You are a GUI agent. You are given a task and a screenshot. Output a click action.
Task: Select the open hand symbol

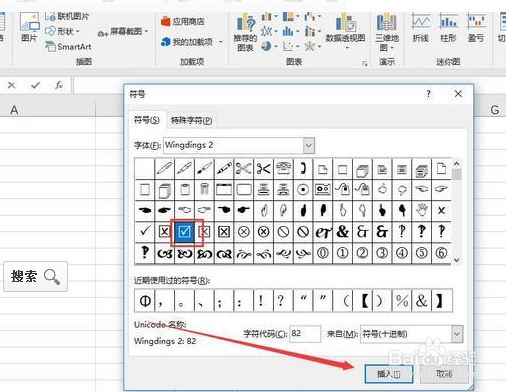422,210
